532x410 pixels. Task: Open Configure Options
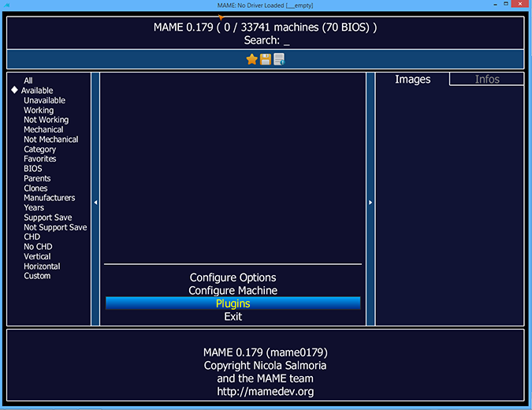click(233, 278)
